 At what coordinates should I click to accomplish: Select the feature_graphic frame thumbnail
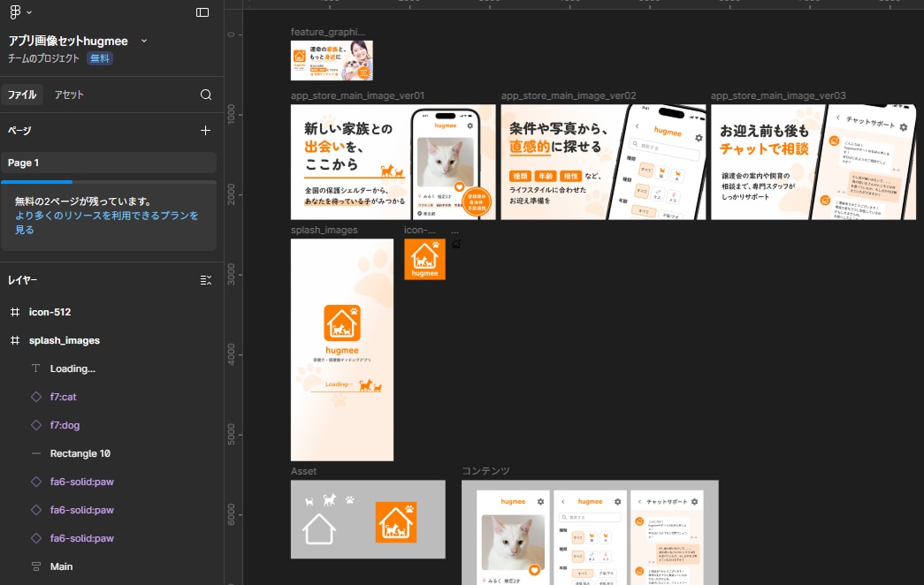332,60
